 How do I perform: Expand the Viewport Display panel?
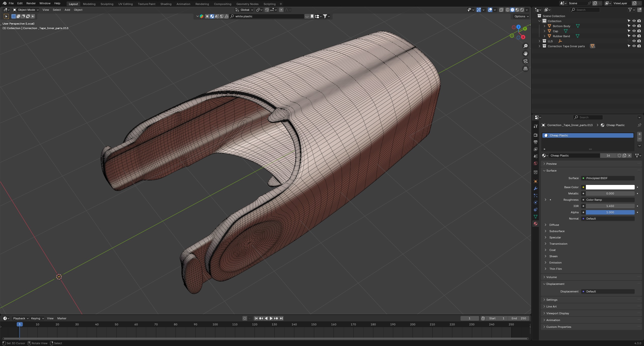557,313
